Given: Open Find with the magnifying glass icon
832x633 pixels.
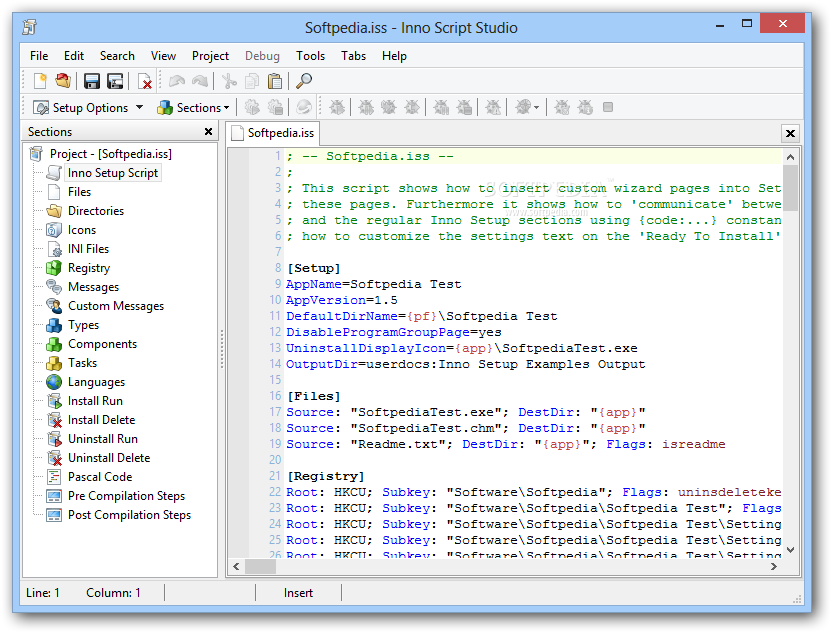Looking at the screenshot, I should tap(304, 81).
